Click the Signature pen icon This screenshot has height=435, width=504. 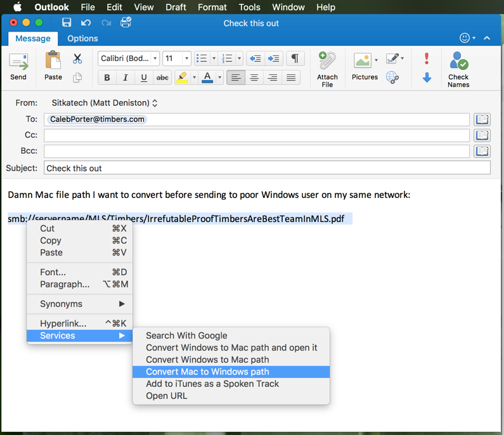392,58
